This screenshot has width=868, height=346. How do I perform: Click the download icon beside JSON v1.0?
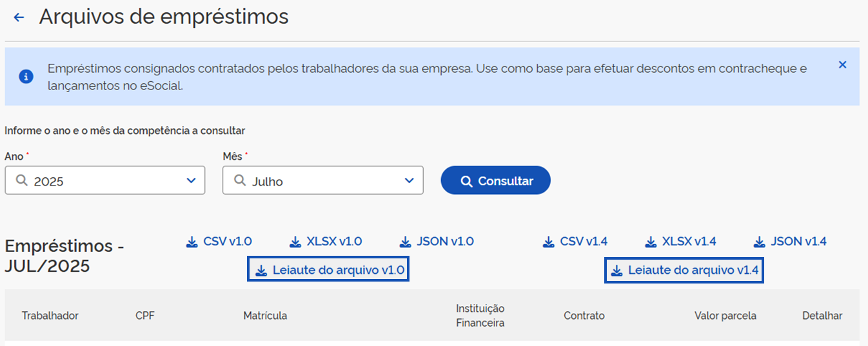click(406, 242)
